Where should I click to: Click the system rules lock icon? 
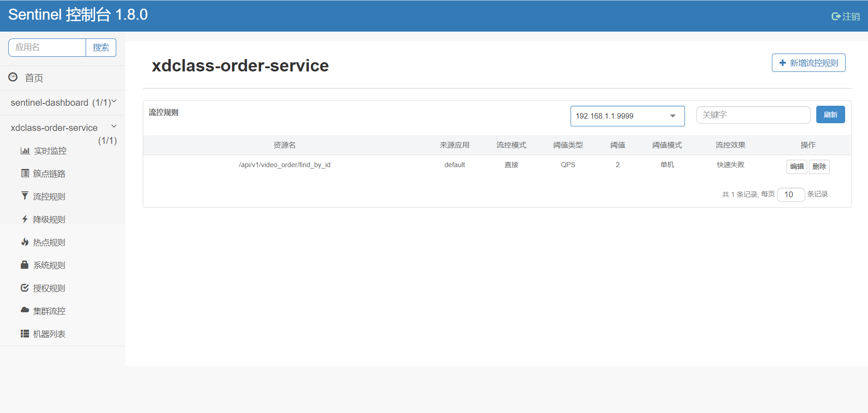click(x=25, y=265)
